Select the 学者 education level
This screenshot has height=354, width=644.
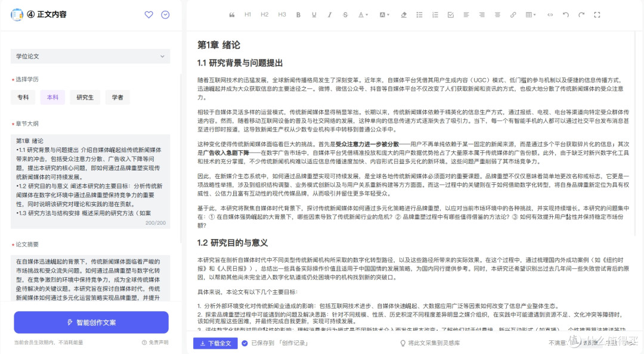(117, 97)
